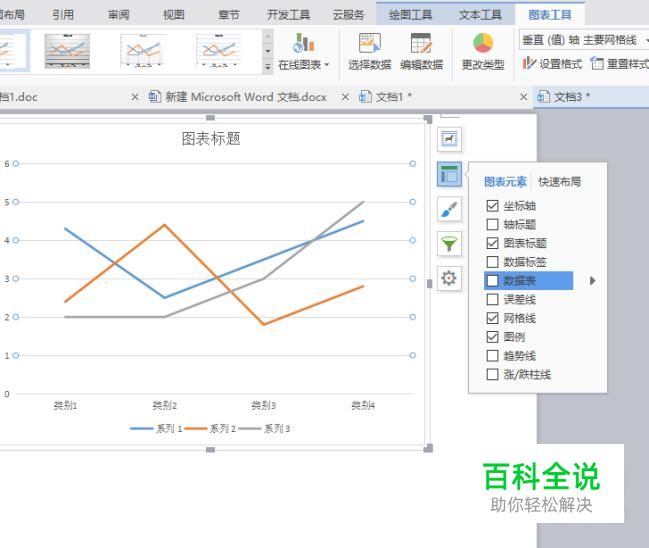This screenshot has height=548, width=649.
Task: Enable the 误差线 error bars checkbox
Action: pos(492,299)
